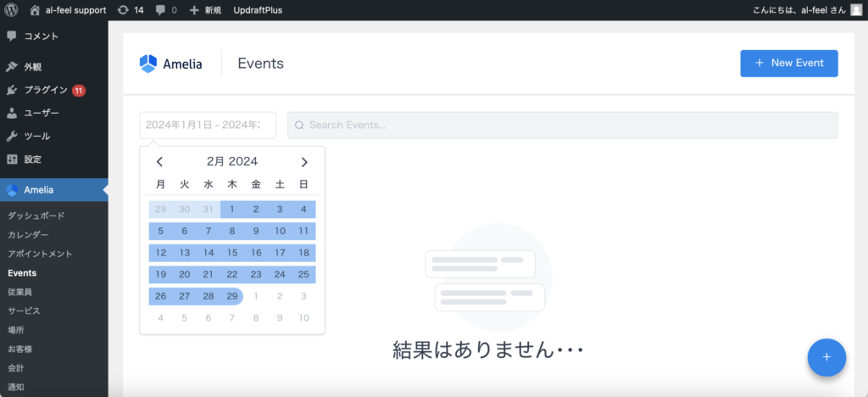The width and height of the screenshot is (868, 397).
Task: Open 設定 in the sidebar
Action: coord(32,159)
